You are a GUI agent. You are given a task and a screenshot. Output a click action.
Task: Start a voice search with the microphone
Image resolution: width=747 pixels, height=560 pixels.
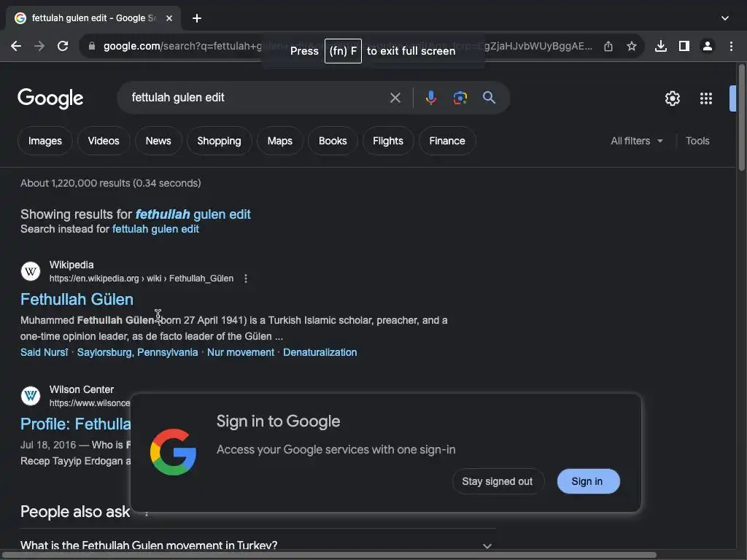coord(430,98)
